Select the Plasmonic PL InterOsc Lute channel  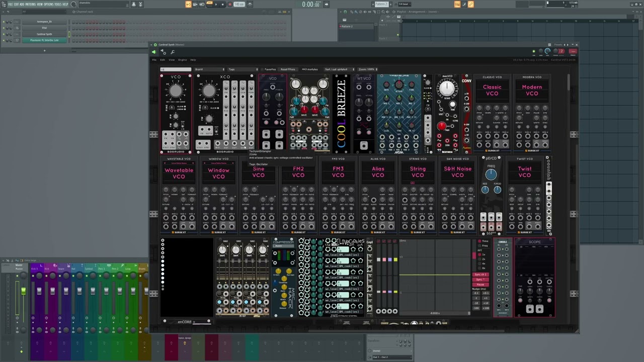44,40
